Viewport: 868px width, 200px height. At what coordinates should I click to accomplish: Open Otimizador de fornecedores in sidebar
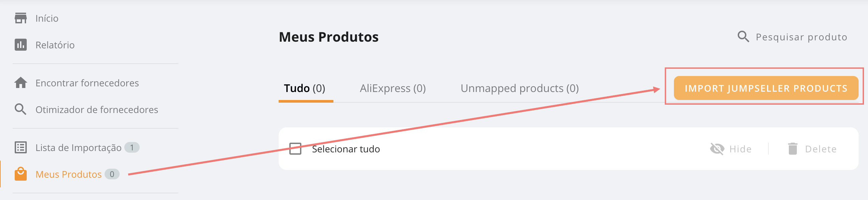point(96,110)
